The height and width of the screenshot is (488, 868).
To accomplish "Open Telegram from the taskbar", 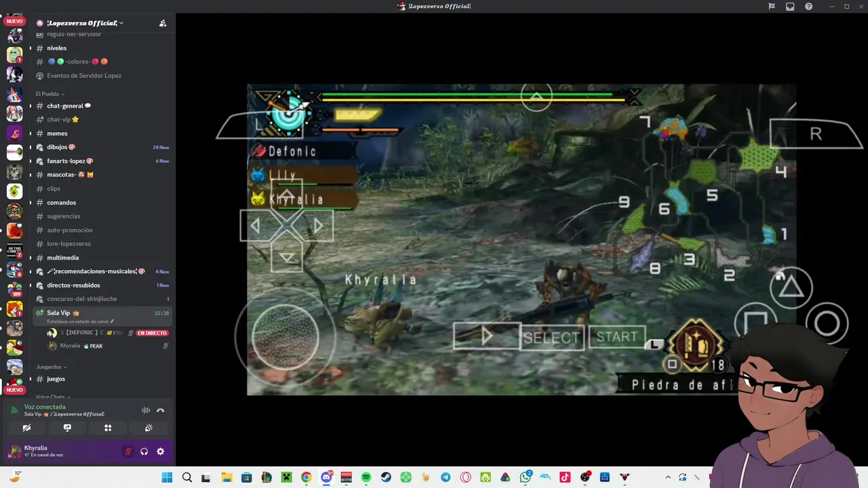I will coord(446,477).
